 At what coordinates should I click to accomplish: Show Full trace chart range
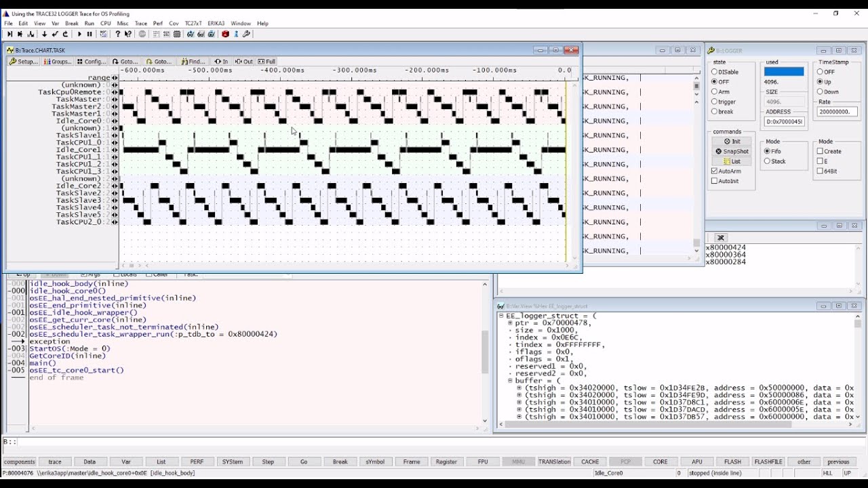click(267, 61)
